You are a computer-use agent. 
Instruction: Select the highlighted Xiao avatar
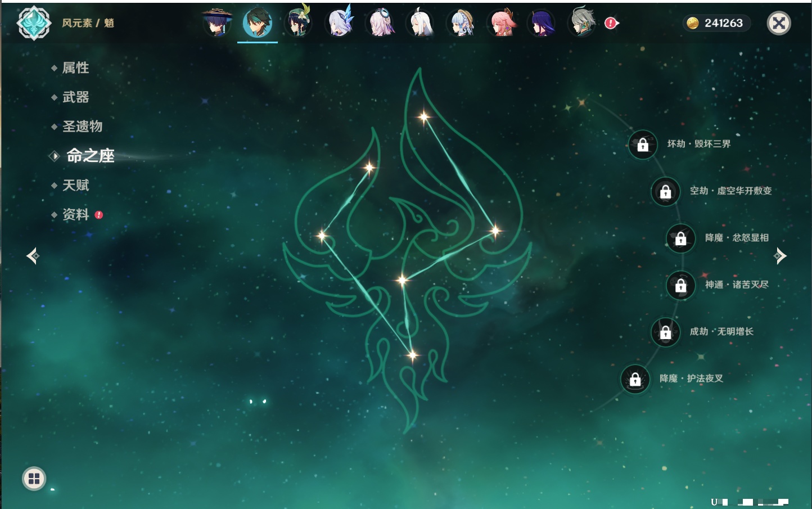tap(258, 23)
